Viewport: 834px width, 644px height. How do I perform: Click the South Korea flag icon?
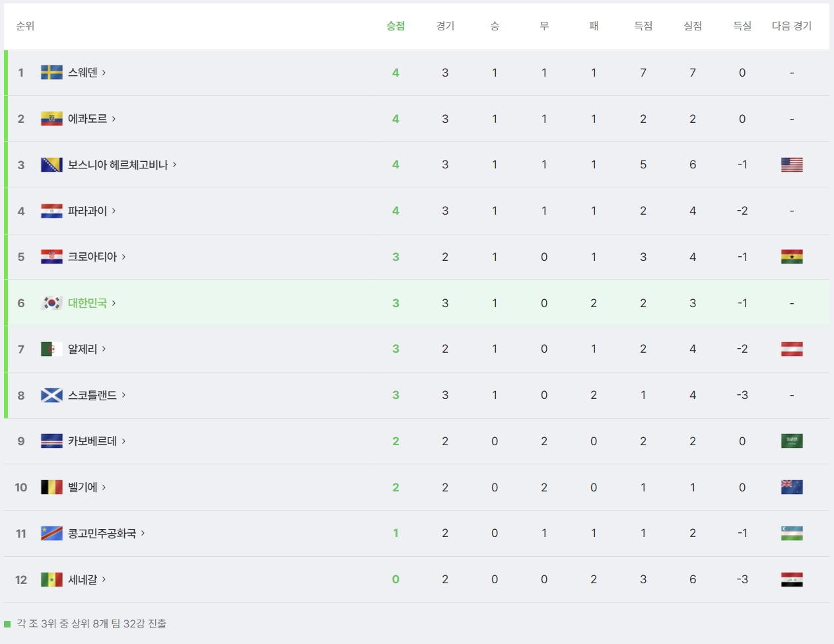[52, 303]
